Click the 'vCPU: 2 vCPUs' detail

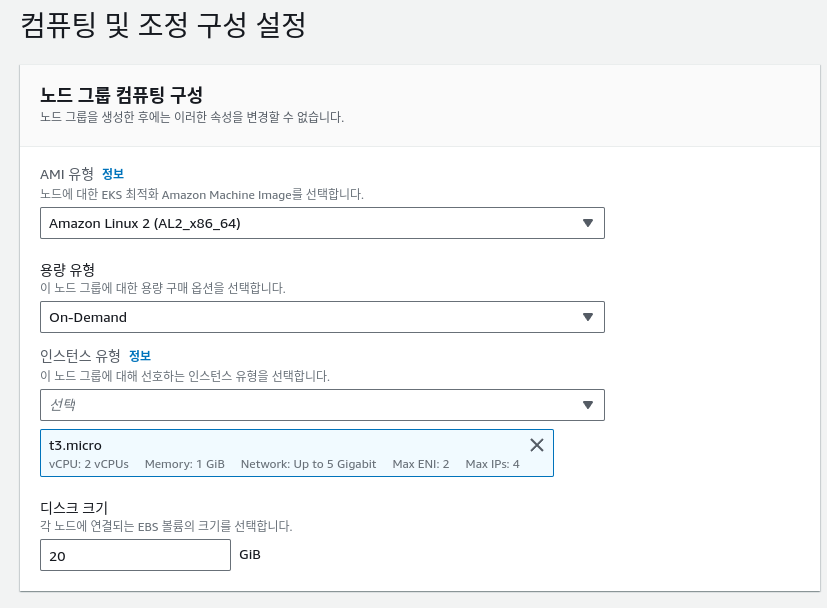[89, 464]
